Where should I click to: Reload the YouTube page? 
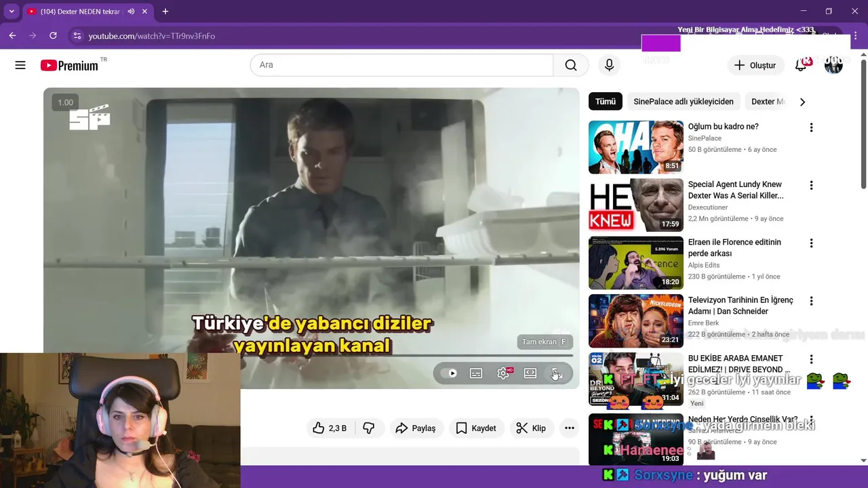(53, 35)
